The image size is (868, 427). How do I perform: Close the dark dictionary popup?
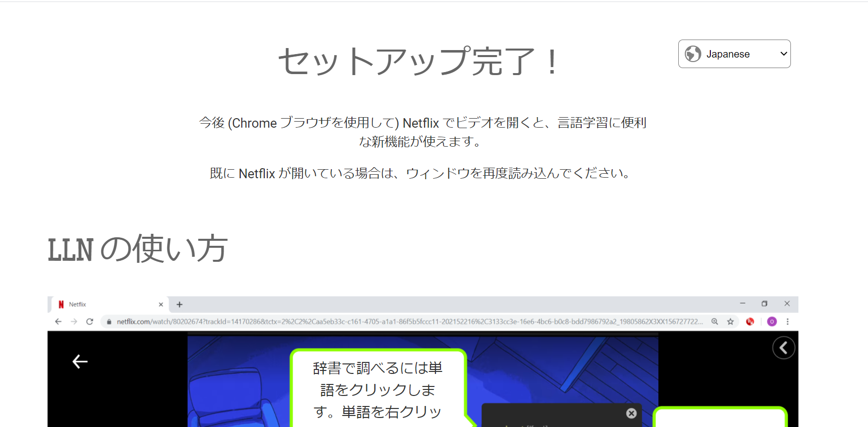click(x=631, y=413)
